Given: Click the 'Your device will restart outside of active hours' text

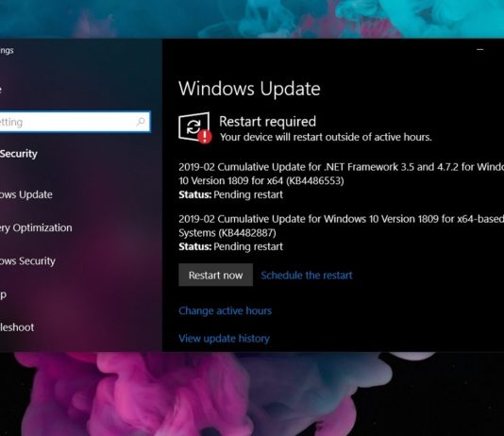Looking at the screenshot, I should tap(326, 137).
